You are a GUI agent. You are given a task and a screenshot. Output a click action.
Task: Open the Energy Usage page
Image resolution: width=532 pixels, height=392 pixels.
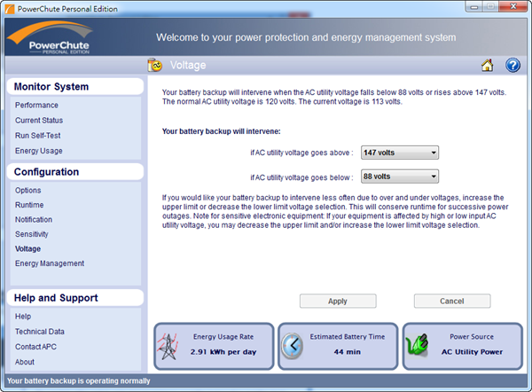[39, 151]
